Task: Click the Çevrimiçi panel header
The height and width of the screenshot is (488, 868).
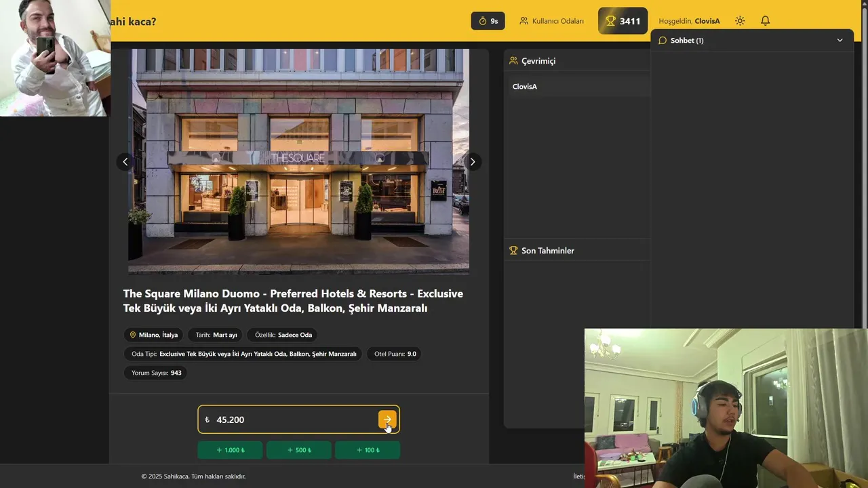Action: (x=577, y=61)
